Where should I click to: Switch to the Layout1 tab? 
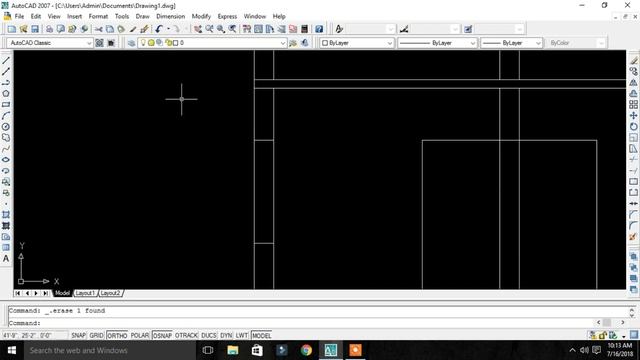tap(85, 293)
